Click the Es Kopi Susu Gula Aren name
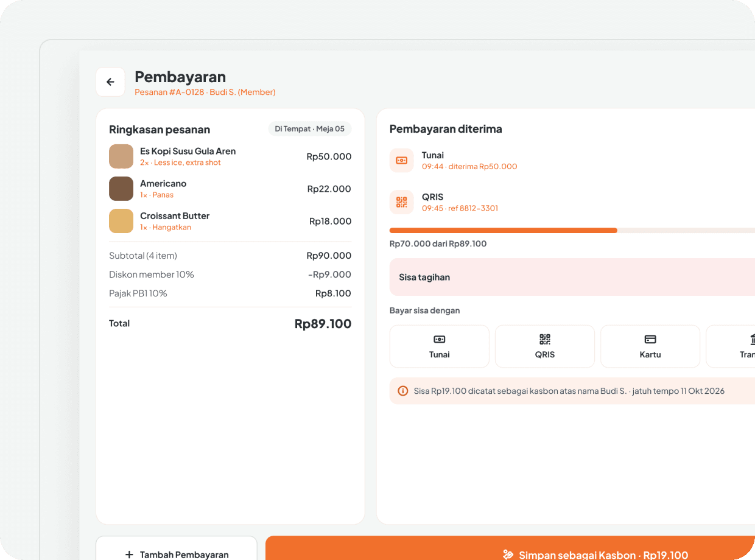This screenshot has width=755, height=560. (x=188, y=151)
